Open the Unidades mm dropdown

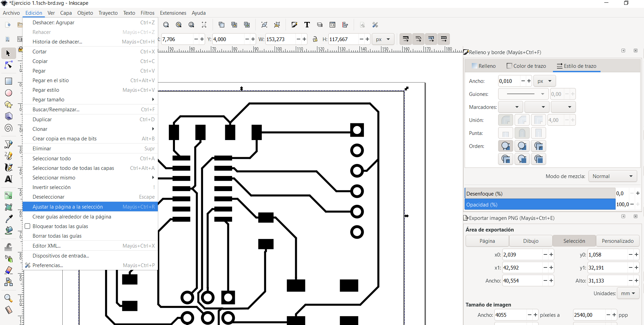pyautogui.click(x=628, y=293)
